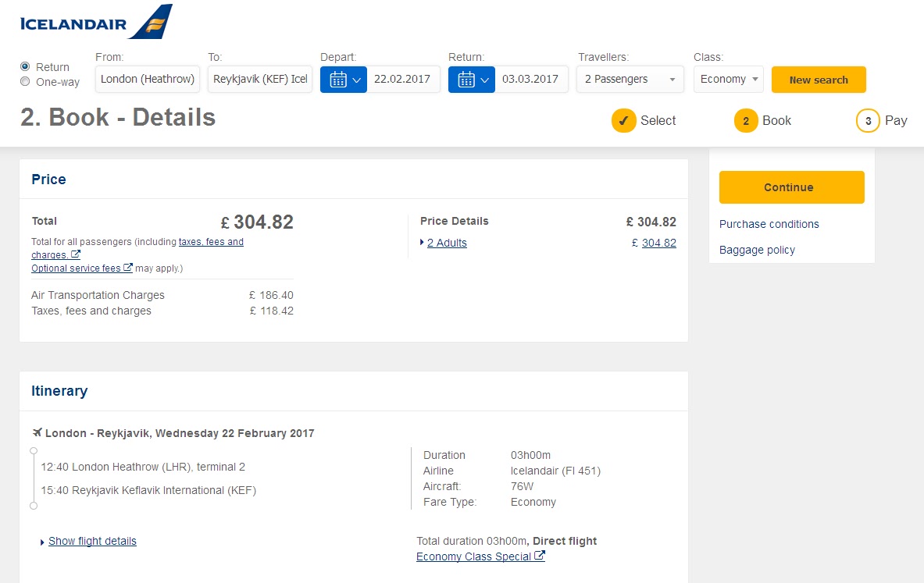This screenshot has height=583, width=924.
Task: Click the checkmark Select step circle
Action: (623, 121)
